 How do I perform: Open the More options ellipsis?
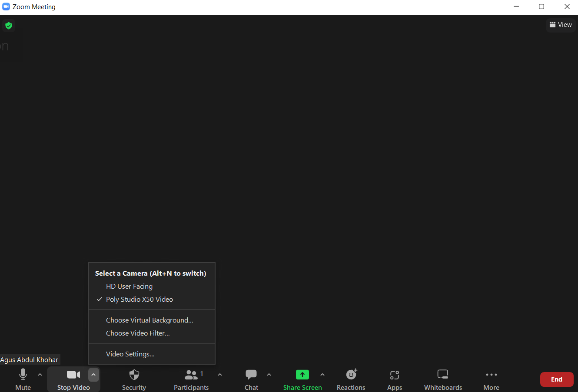coord(492,379)
